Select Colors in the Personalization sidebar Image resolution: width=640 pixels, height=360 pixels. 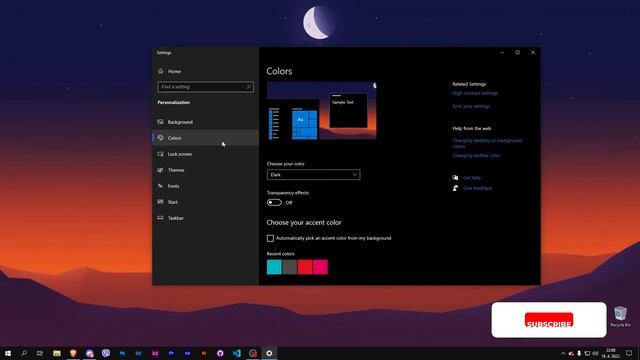point(205,138)
